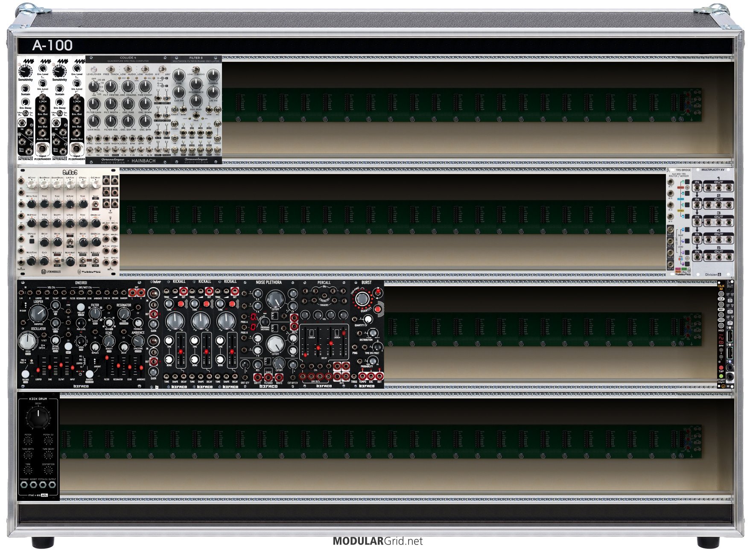Click the Oscillator Pitch knob on Oneiroi
Screen dimensions: 756x550
[x=28, y=340]
